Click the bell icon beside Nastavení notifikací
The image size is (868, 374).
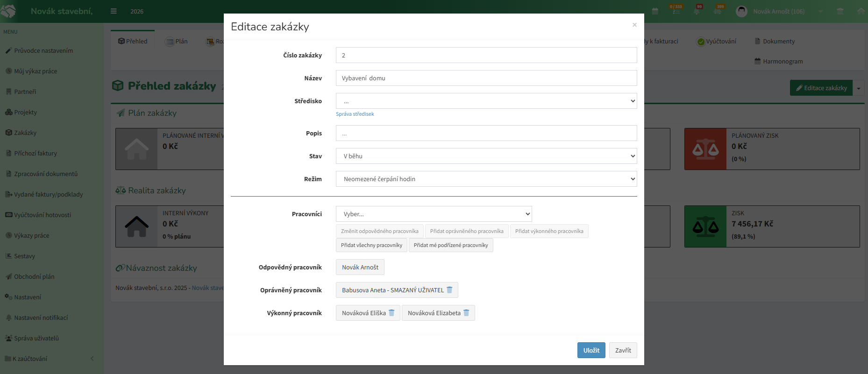point(8,318)
